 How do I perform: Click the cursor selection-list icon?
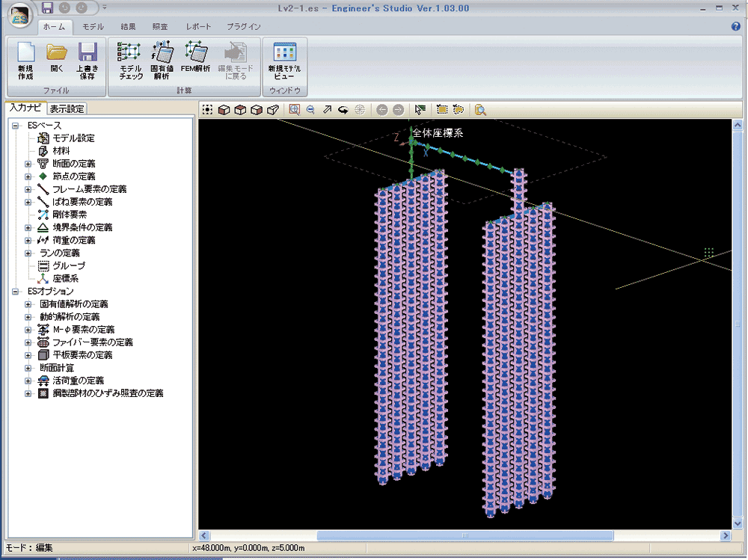(420, 110)
